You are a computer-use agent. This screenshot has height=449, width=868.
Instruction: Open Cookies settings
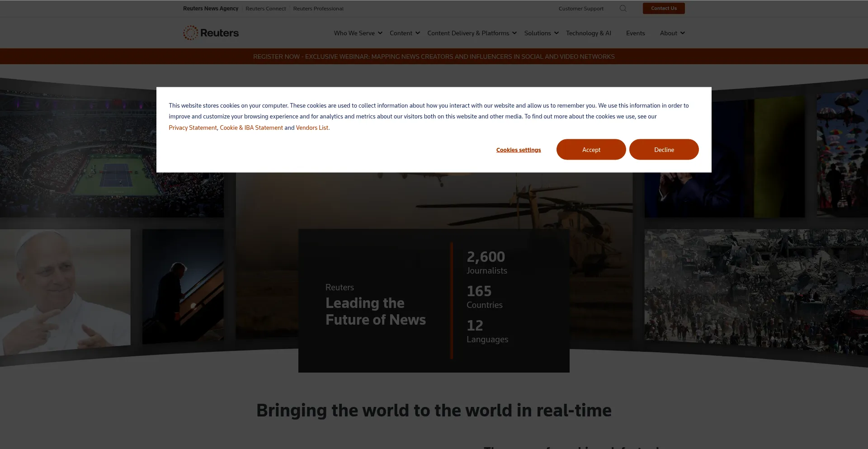[x=519, y=150]
